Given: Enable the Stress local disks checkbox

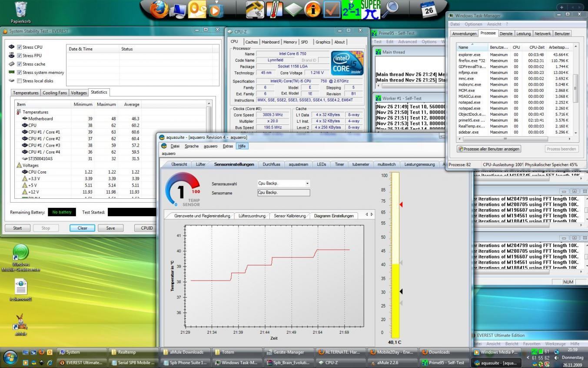Looking at the screenshot, I should [x=19, y=81].
